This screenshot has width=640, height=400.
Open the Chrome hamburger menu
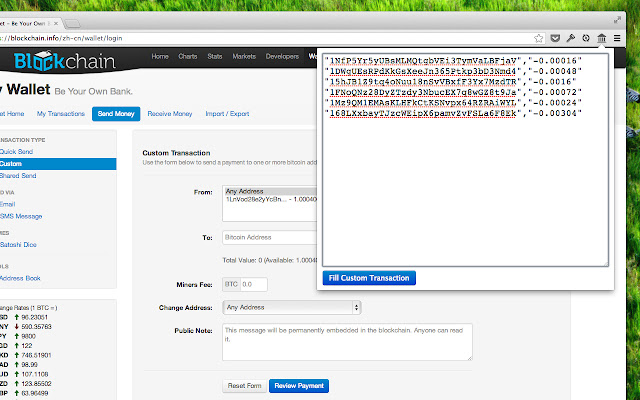[617, 38]
